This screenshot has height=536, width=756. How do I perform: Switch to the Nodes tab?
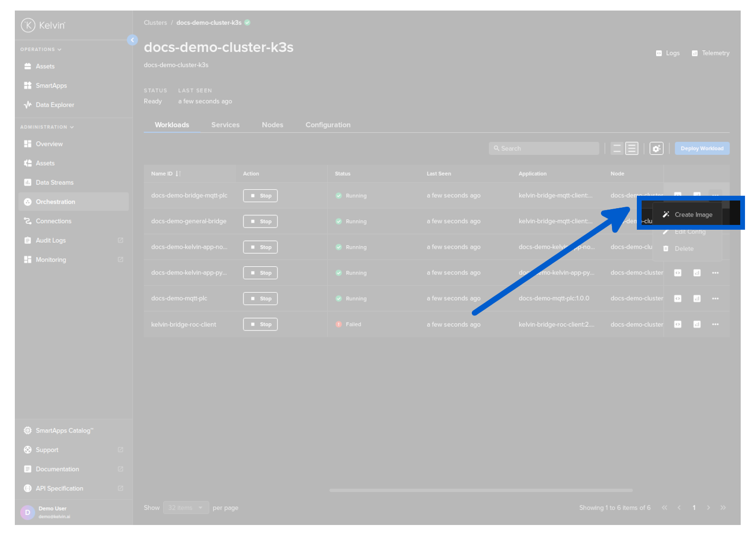coord(272,125)
